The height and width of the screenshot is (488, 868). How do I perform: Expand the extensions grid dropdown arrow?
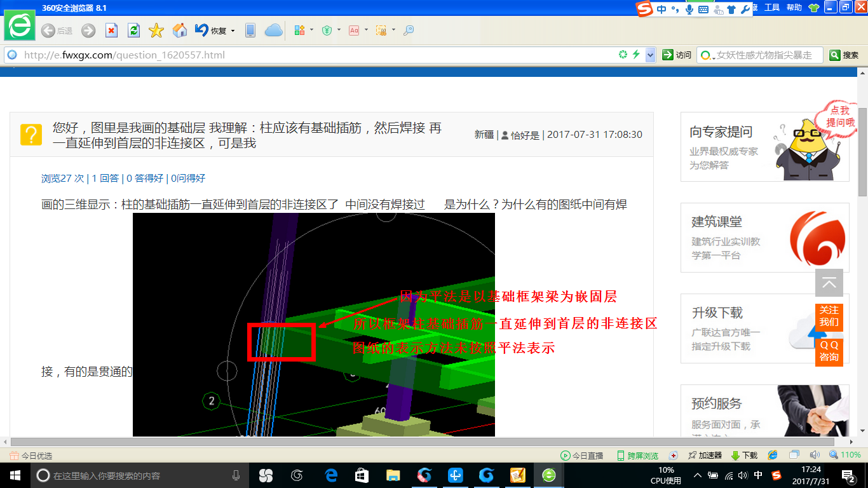pyautogui.click(x=311, y=30)
